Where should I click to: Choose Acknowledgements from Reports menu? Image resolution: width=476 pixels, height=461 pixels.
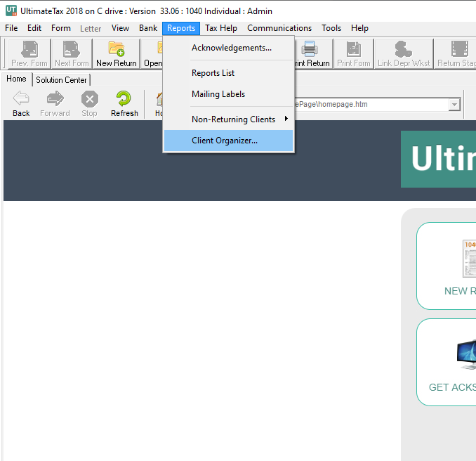pyautogui.click(x=229, y=48)
